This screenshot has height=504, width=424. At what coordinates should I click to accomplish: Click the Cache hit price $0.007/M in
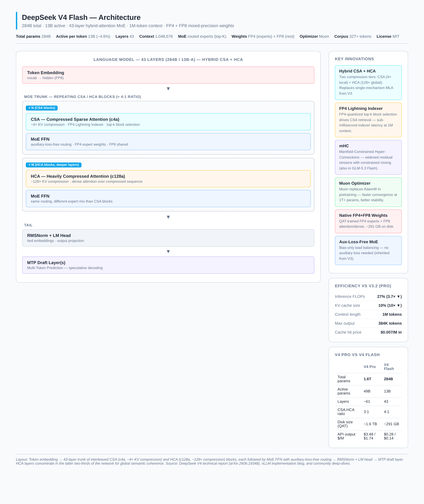point(391,332)
